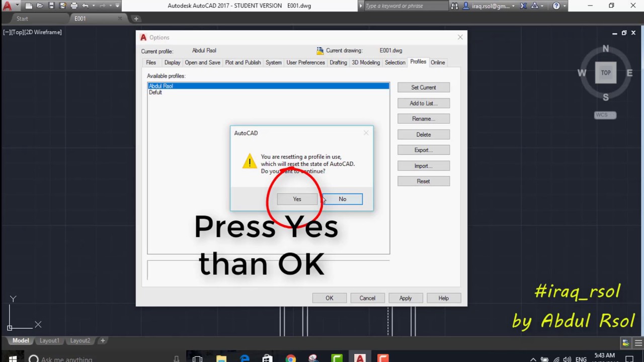Open the AutoCAD application menu logo
The height and width of the screenshot is (362, 644).
pos(7,6)
